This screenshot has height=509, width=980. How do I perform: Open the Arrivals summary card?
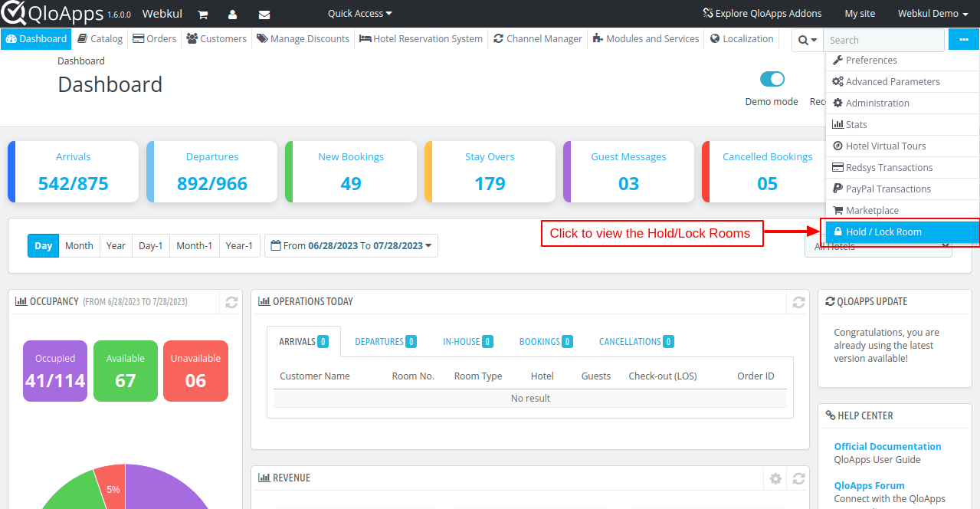tap(74, 172)
